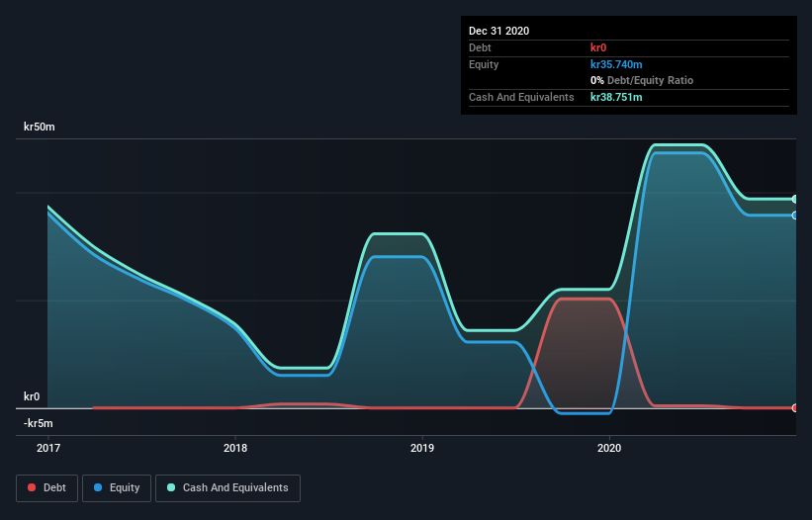Viewport: 812px width, 520px height.
Task: Click the Equity label in tooltip
Action: click(x=484, y=64)
